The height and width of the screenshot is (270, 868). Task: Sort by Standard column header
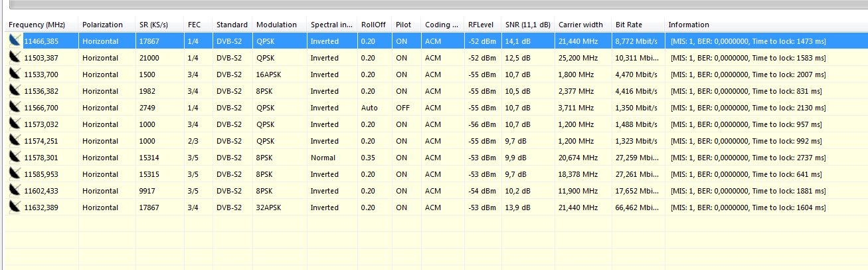coord(232,25)
